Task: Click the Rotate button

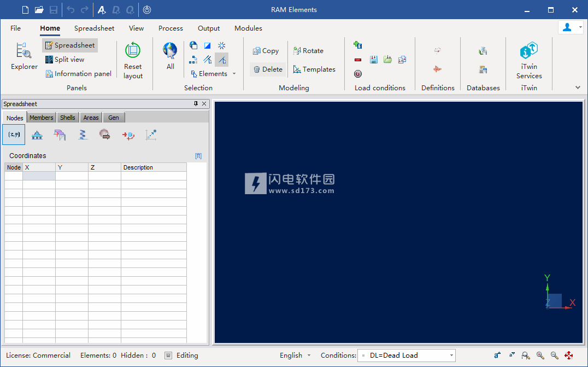Action: coord(308,51)
